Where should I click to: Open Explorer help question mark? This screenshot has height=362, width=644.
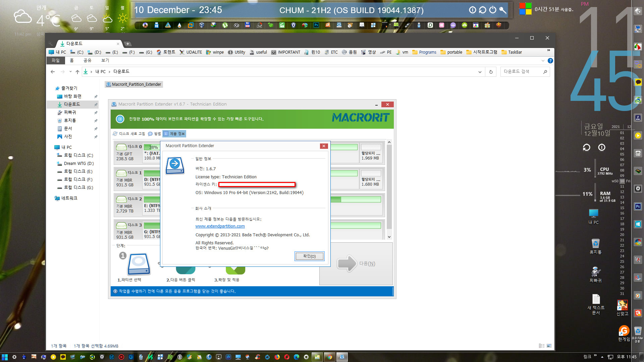pos(550,61)
